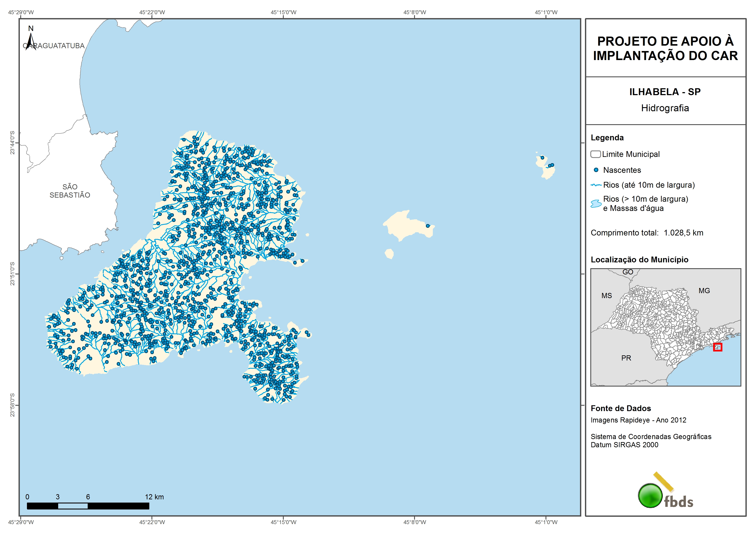The image size is (756, 534).
Task: Click the green fbds logo
Action: pos(650,495)
